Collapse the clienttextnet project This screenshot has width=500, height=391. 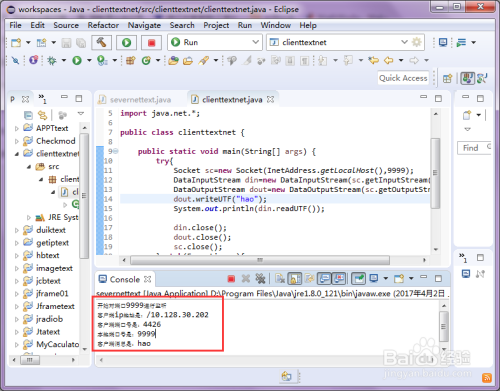[16, 154]
